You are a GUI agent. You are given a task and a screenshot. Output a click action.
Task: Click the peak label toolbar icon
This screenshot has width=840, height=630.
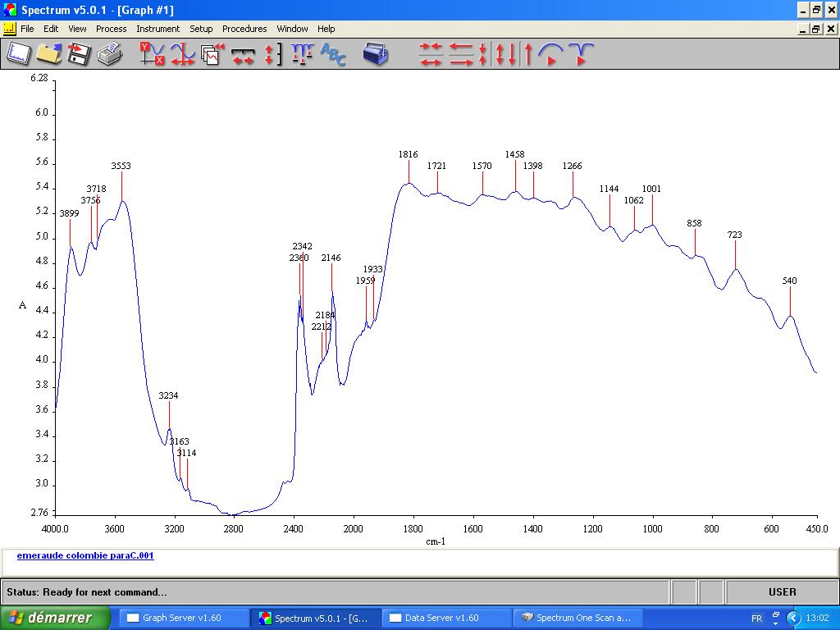click(302, 54)
